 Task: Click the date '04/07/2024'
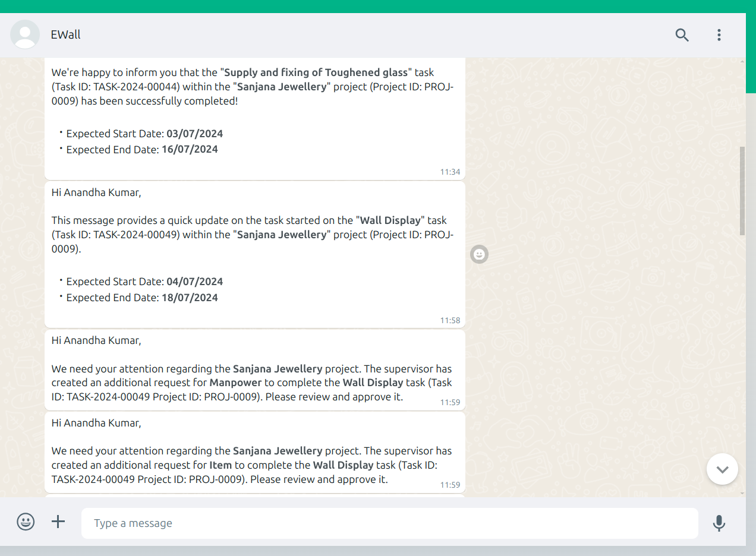[195, 282]
